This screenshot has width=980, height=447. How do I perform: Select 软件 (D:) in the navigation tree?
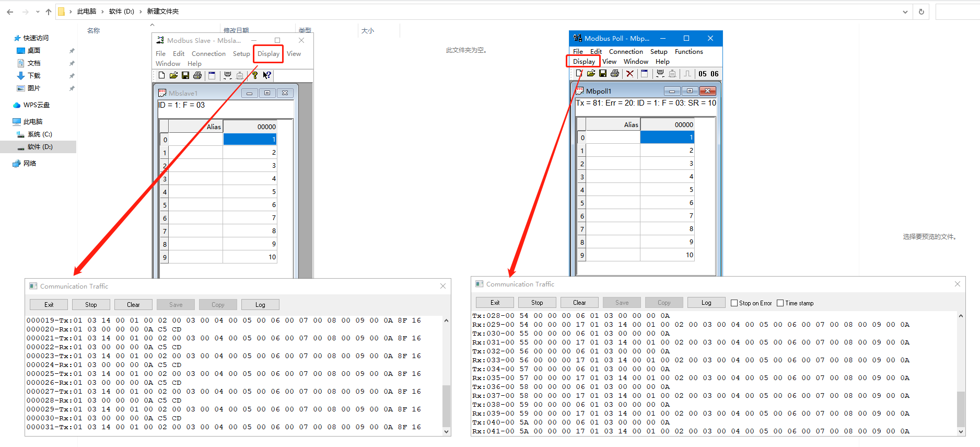40,147
